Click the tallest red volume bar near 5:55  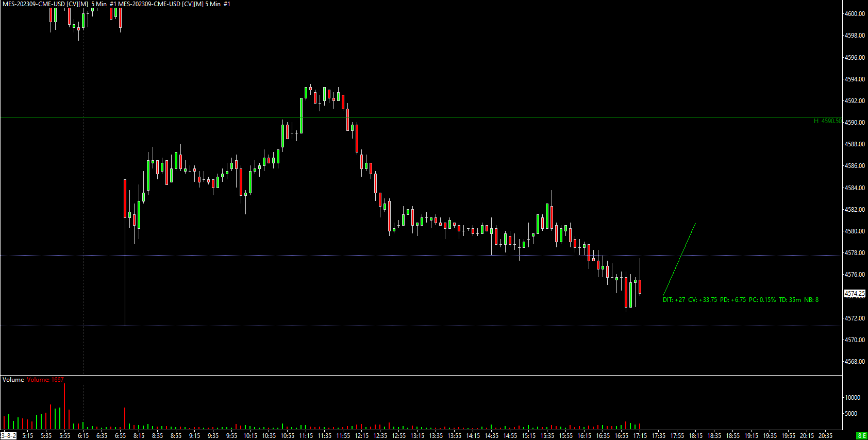[64, 407]
